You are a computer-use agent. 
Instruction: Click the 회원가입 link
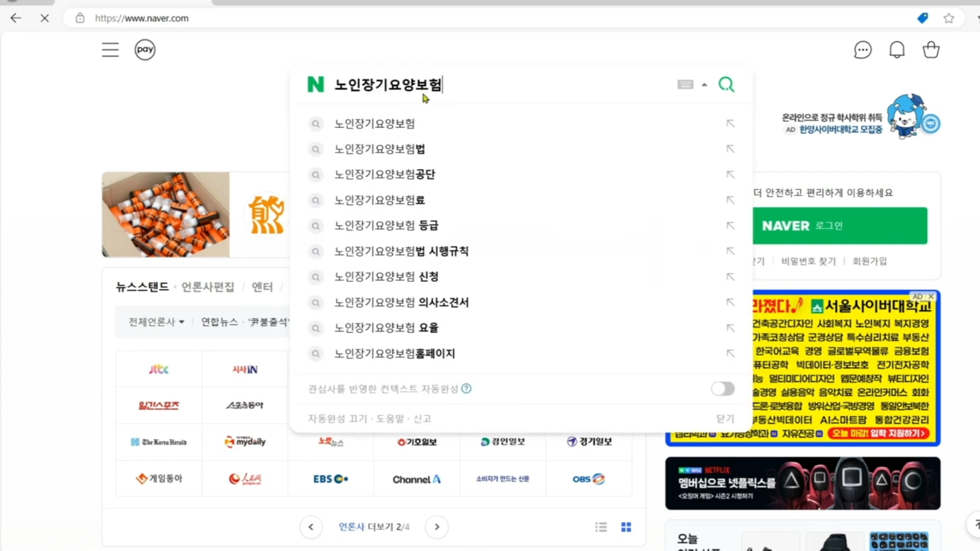(x=869, y=261)
